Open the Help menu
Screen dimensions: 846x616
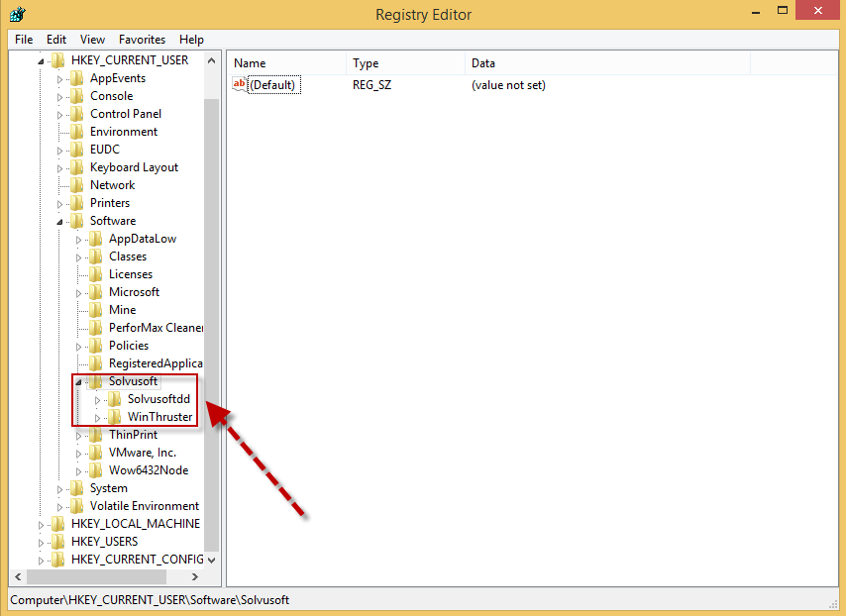coord(191,40)
